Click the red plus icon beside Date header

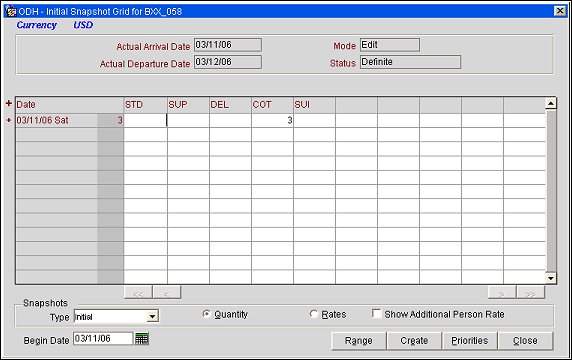tap(9, 104)
